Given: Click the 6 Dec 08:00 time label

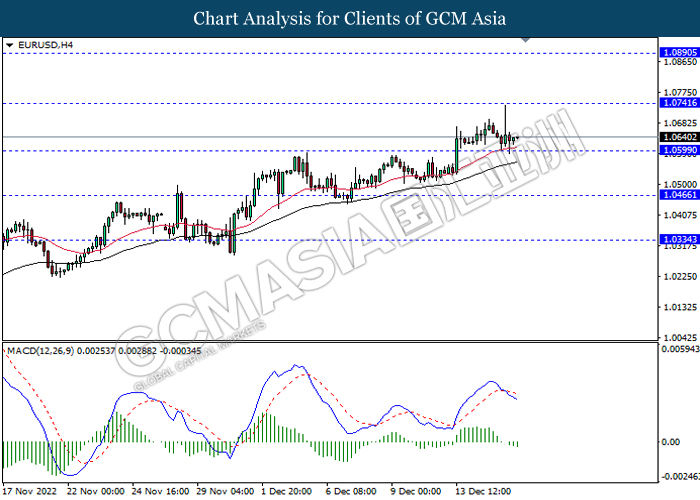Looking at the screenshot, I should point(351,491).
